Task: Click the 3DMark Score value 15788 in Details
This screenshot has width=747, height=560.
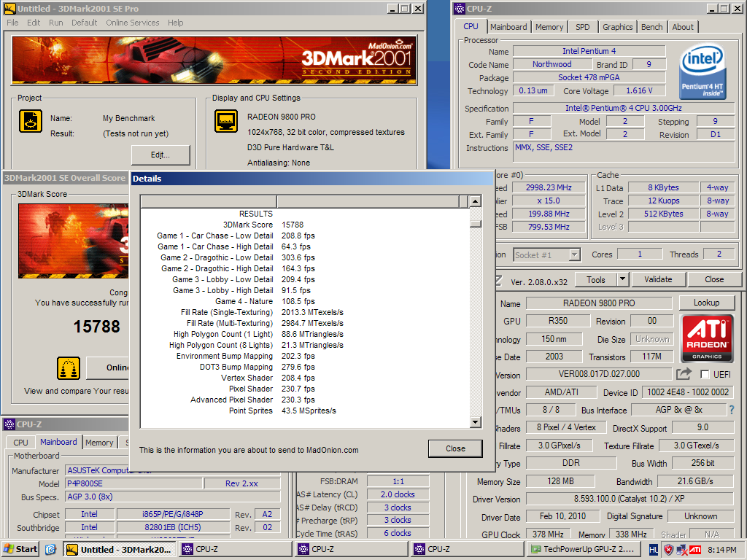Action: point(293,225)
